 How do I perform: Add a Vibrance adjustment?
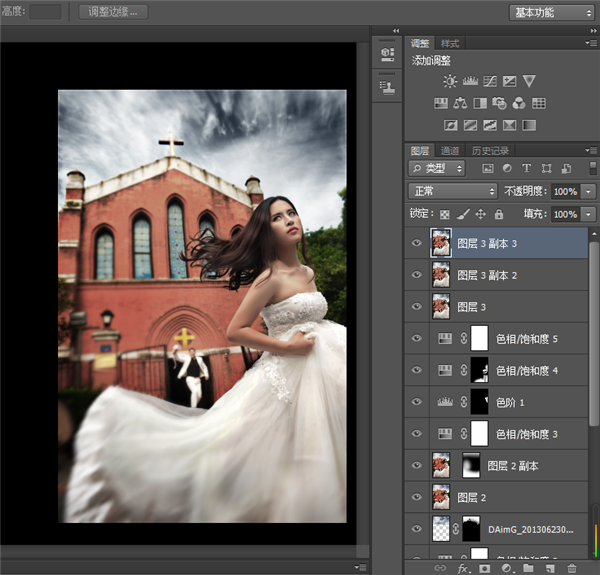tap(529, 81)
